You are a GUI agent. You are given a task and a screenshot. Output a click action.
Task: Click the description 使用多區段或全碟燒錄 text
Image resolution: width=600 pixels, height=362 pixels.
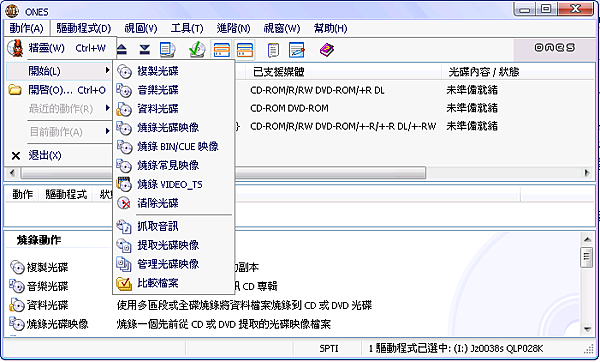click(244, 305)
